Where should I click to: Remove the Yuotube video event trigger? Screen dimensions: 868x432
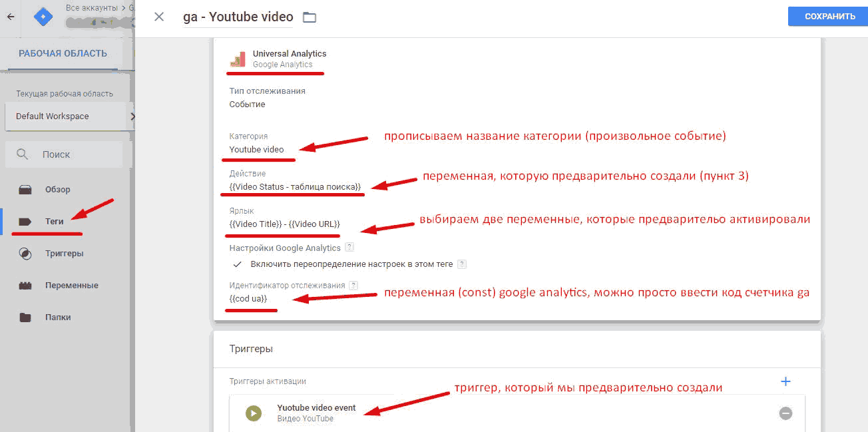click(785, 413)
